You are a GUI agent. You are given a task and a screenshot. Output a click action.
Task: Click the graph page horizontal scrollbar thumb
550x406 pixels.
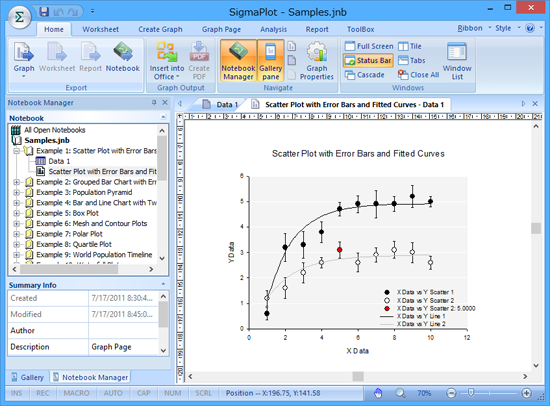point(358,376)
